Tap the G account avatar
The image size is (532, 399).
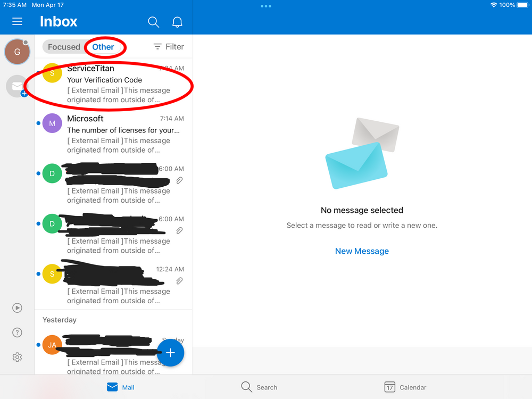[17, 52]
